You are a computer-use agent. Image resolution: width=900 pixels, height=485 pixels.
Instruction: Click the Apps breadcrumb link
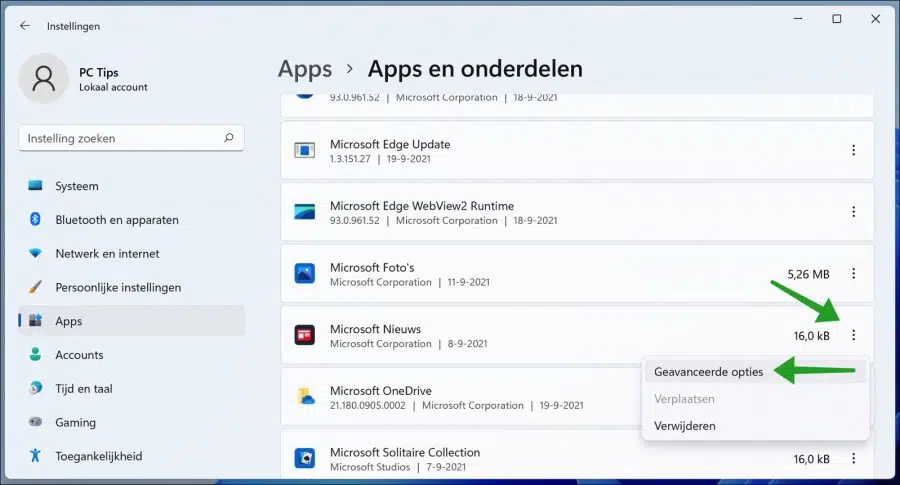[x=305, y=69]
